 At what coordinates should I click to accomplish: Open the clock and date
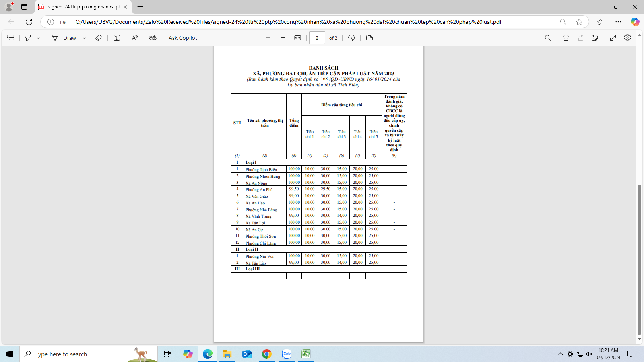click(608, 354)
